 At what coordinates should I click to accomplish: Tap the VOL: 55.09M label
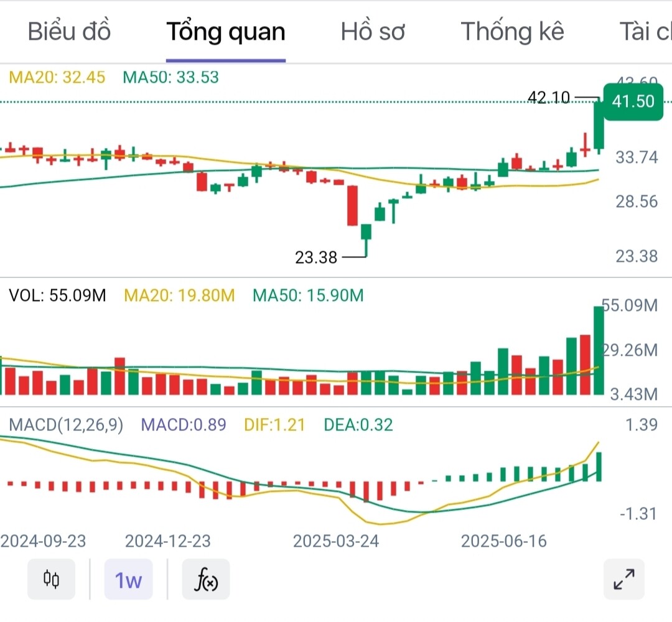[x=58, y=295]
